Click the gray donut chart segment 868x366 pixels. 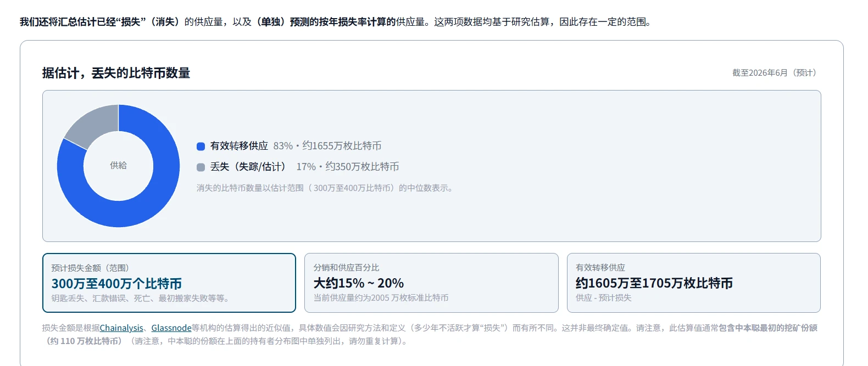[x=96, y=123]
